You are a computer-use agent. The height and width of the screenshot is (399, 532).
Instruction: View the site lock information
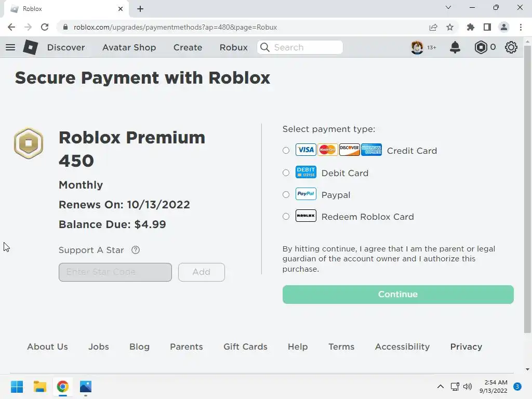click(x=65, y=27)
